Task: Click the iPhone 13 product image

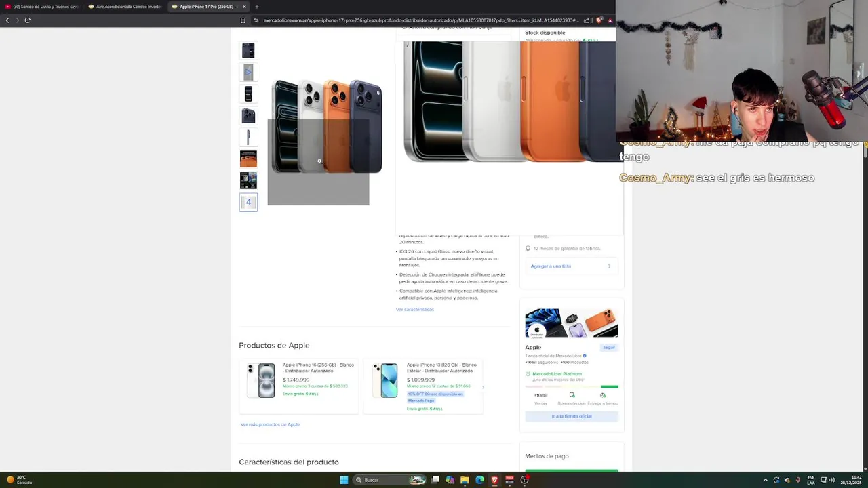Action: (x=385, y=380)
